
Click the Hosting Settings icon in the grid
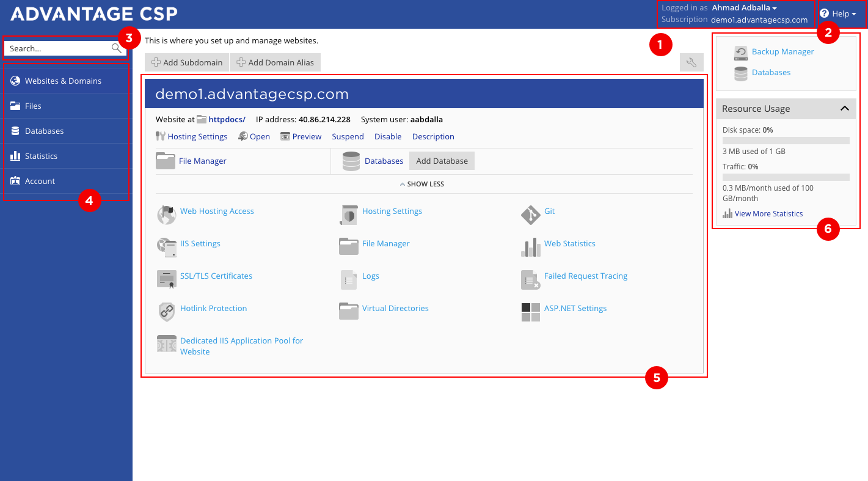[348, 215]
